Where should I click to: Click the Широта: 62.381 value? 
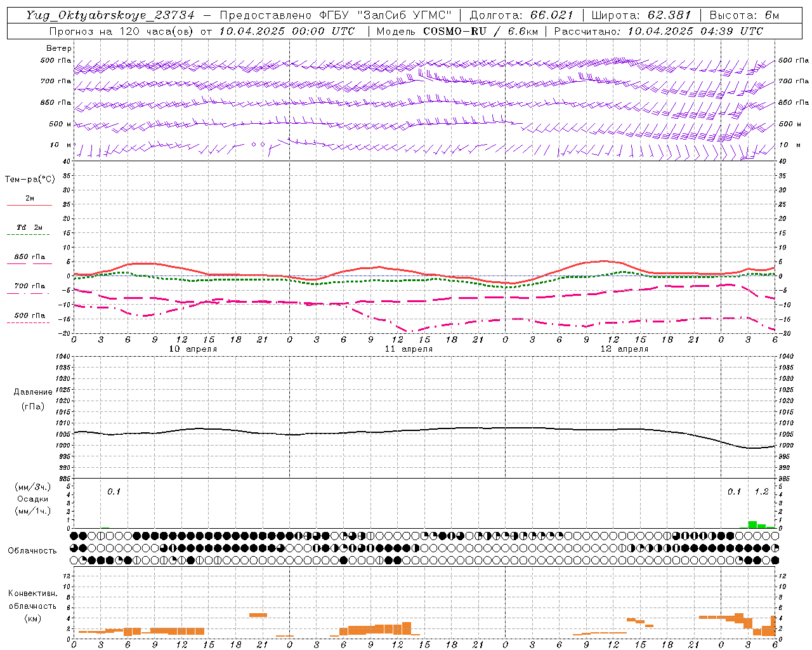click(x=641, y=15)
